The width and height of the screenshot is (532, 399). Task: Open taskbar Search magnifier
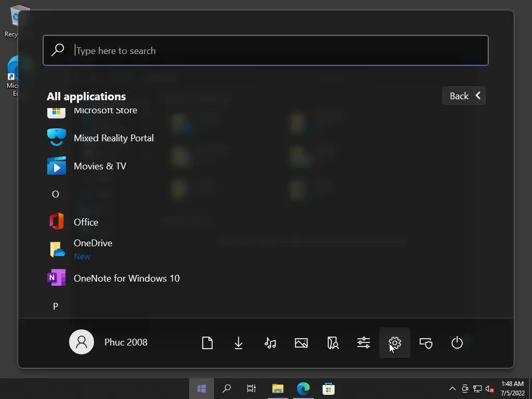227,389
